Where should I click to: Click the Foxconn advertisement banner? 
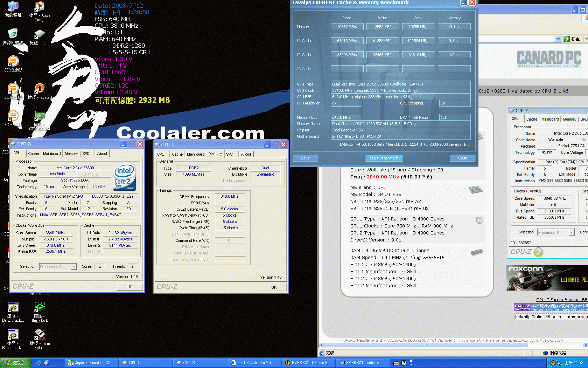point(547,278)
